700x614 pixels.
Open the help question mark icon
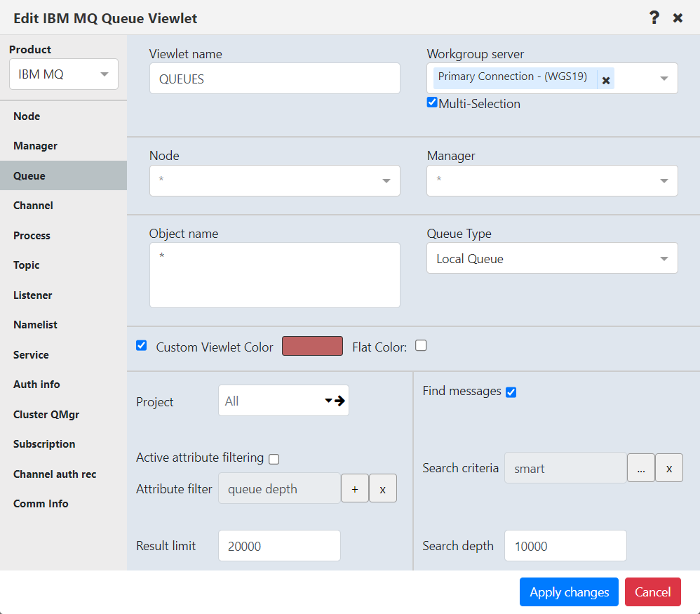654,18
